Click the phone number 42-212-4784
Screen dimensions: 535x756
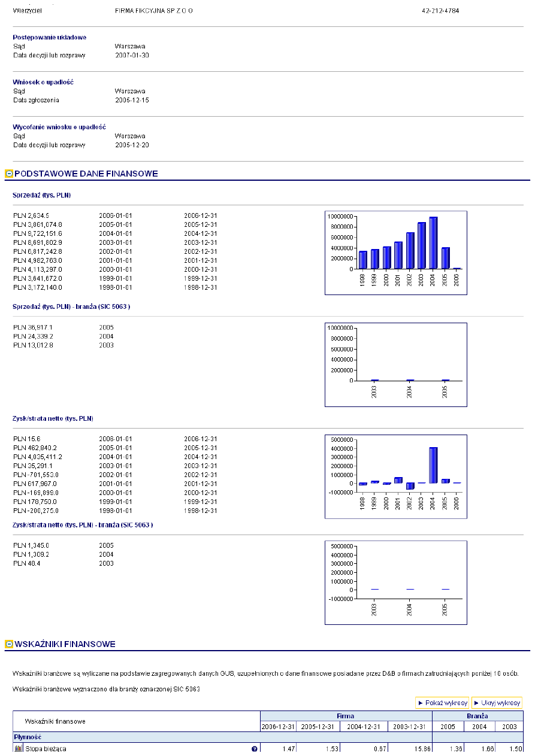(x=440, y=11)
